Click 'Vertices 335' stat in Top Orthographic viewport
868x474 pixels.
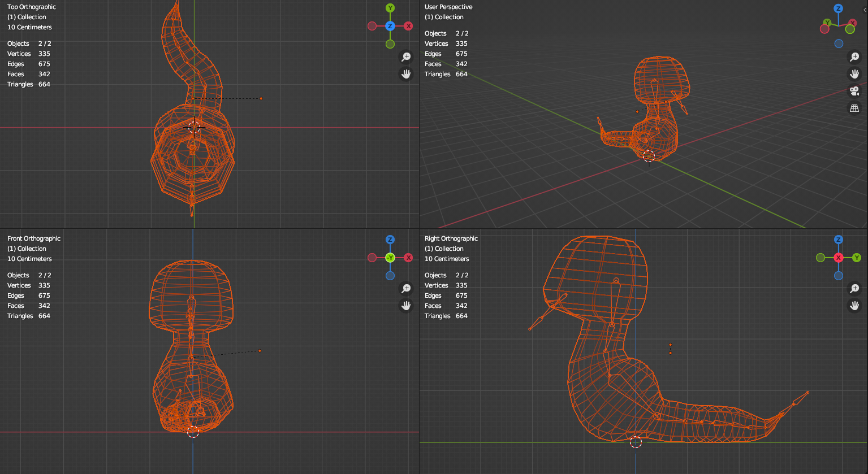coord(29,54)
